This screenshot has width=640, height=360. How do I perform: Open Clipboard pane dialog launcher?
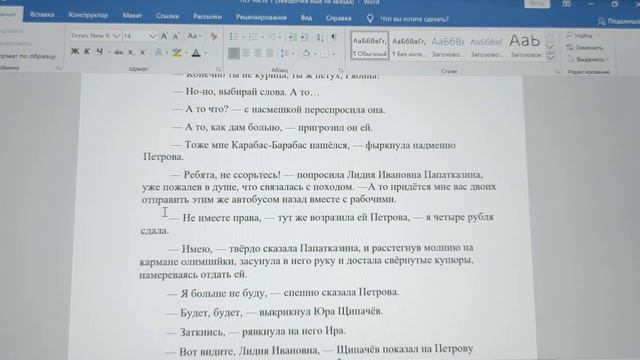coord(58,68)
